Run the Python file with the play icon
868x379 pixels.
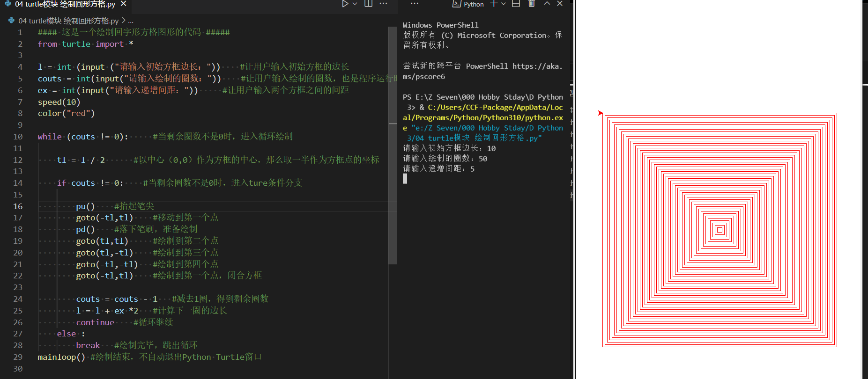coord(345,4)
